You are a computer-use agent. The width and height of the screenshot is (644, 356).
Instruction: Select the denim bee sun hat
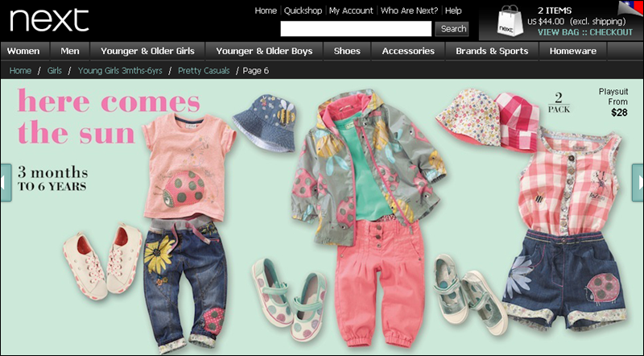click(x=266, y=122)
